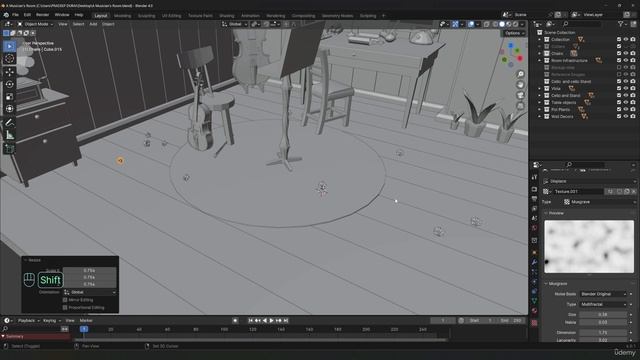Click the Musgrave Size value slider
Screen dimensions: 640x360
pos(603,315)
